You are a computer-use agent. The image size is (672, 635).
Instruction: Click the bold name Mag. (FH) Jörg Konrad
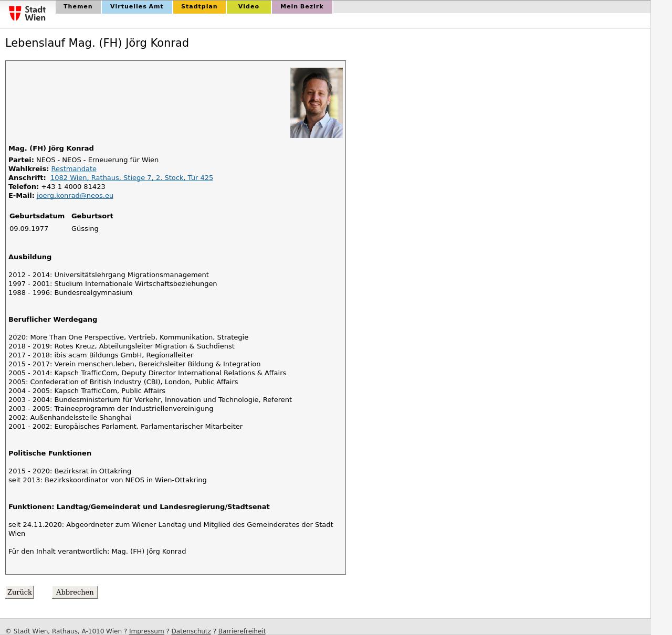[x=51, y=148]
